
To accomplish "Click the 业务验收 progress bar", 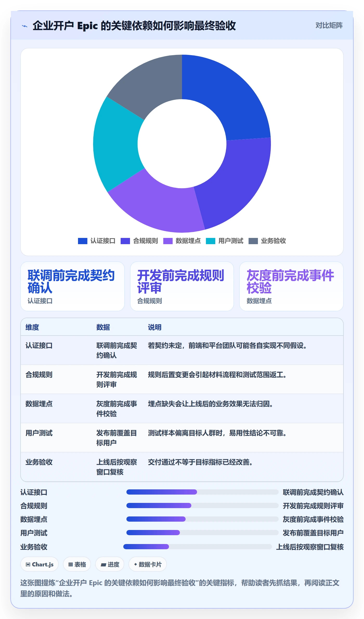I will pos(198,547).
